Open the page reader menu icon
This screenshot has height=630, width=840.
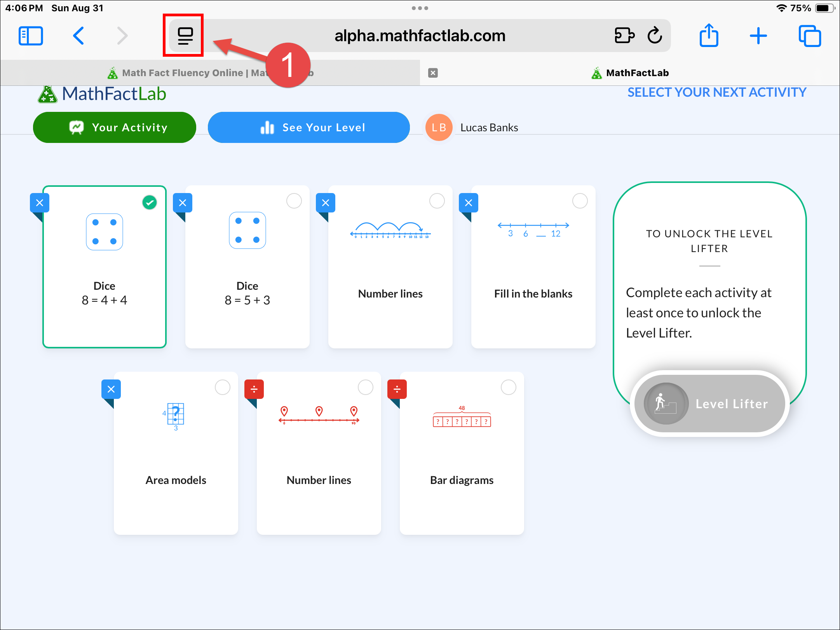point(185,36)
